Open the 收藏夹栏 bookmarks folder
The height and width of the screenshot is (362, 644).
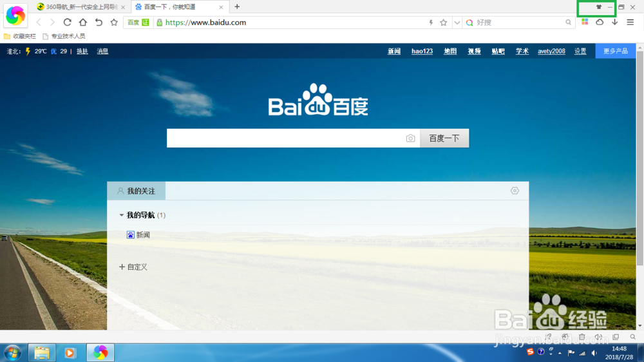point(20,36)
